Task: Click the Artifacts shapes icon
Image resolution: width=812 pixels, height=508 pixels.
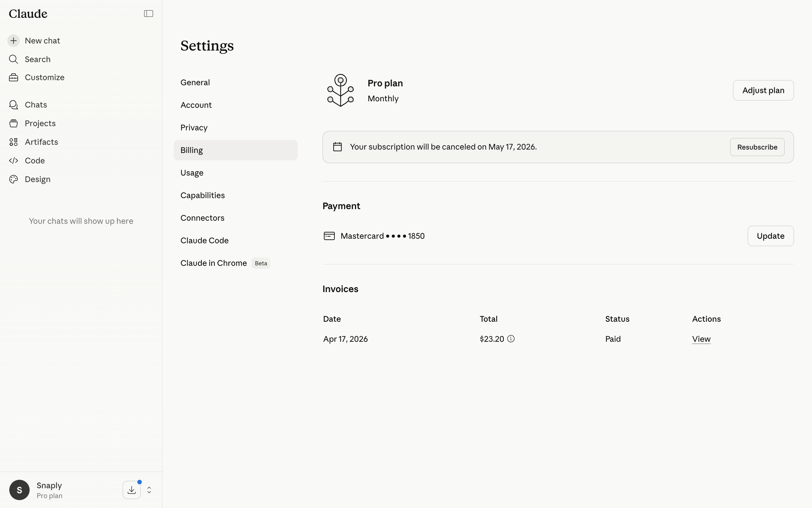Action: [14, 142]
